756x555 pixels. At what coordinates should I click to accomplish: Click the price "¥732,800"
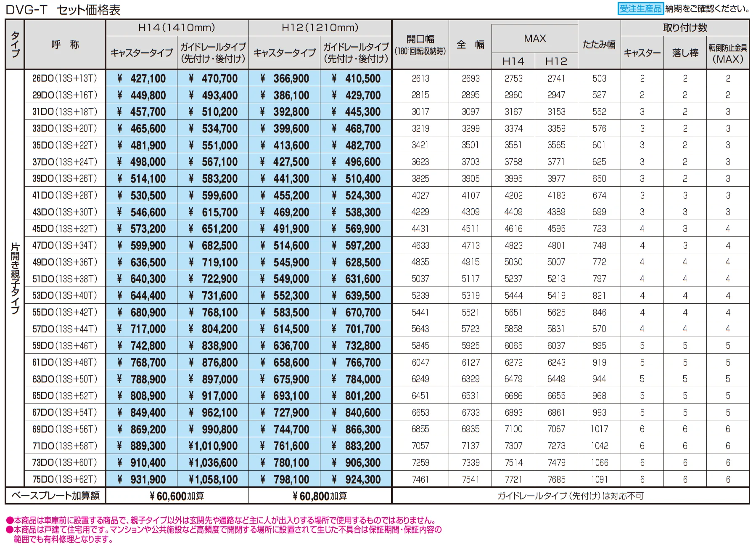(x=356, y=345)
